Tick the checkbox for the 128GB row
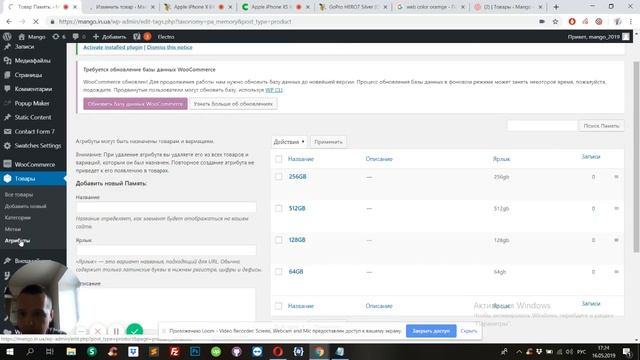 coord(278,240)
